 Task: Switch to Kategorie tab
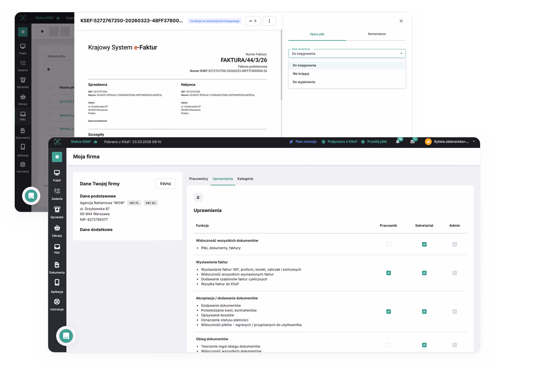tap(245, 179)
